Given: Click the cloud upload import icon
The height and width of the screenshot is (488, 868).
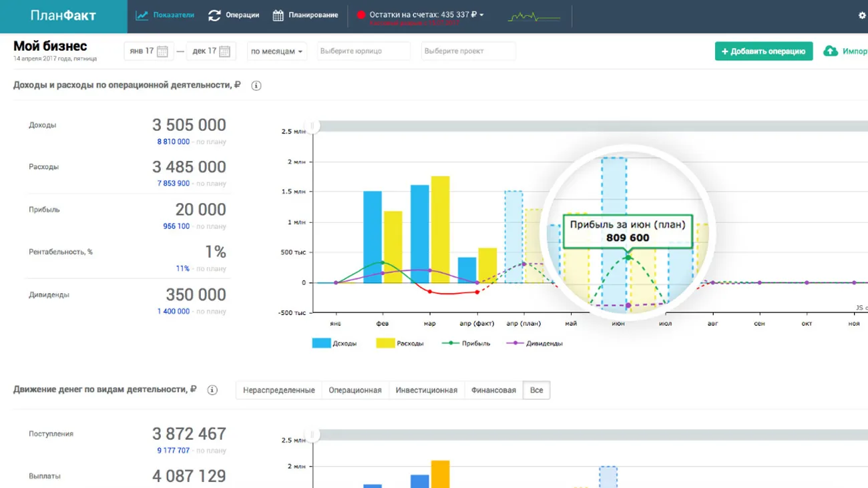Looking at the screenshot, I should coord(830,51).
